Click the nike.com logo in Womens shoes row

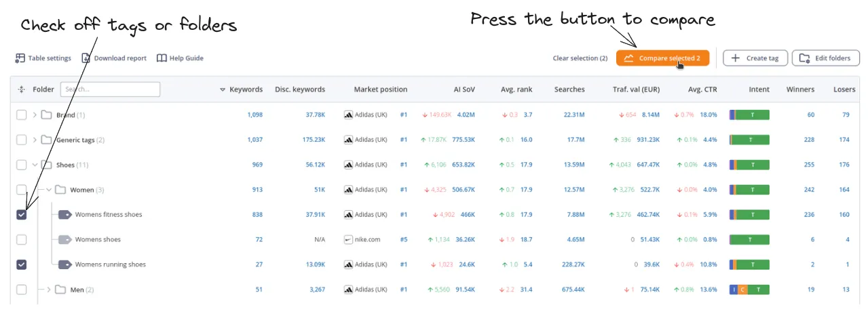tap(349, 240)
